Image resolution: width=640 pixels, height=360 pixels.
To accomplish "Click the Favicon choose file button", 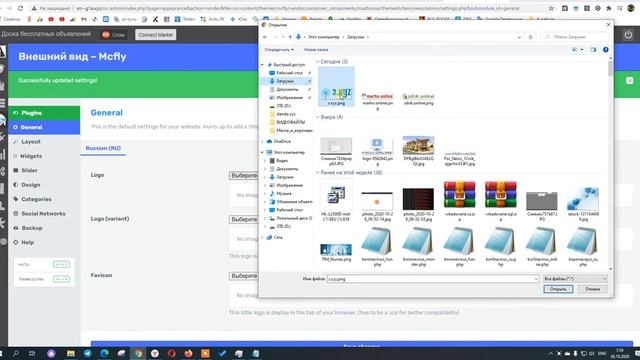I will (244, 276).
